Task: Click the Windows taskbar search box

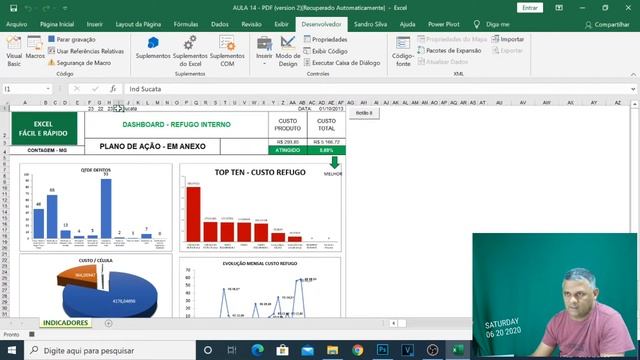Action: point(110,350)
